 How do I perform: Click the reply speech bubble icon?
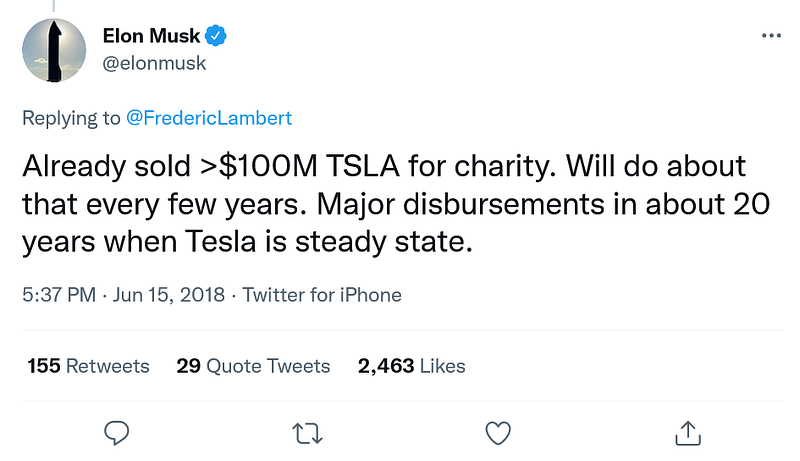116,433
